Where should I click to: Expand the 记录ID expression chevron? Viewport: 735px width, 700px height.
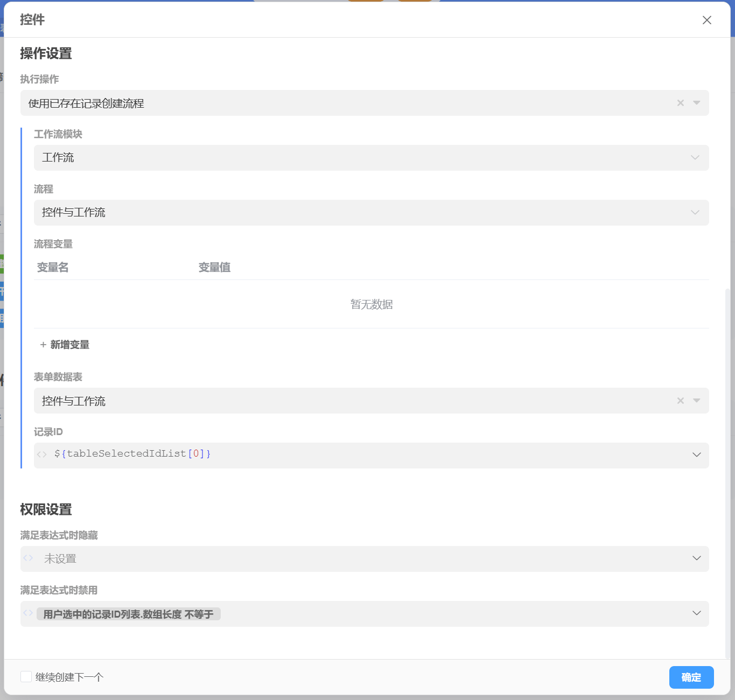(696, 455)
